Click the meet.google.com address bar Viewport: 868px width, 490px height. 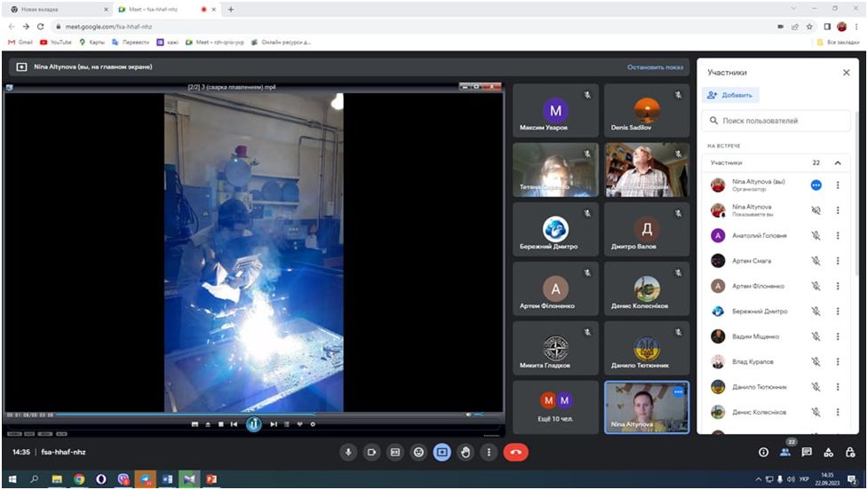click(x=411, y=27)
